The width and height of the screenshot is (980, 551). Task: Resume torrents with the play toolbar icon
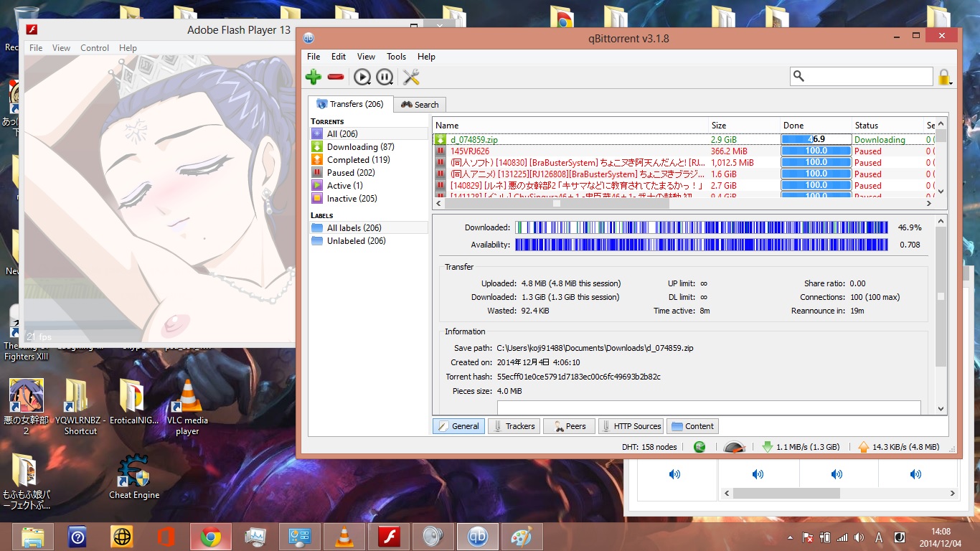(x=362, y=77)
